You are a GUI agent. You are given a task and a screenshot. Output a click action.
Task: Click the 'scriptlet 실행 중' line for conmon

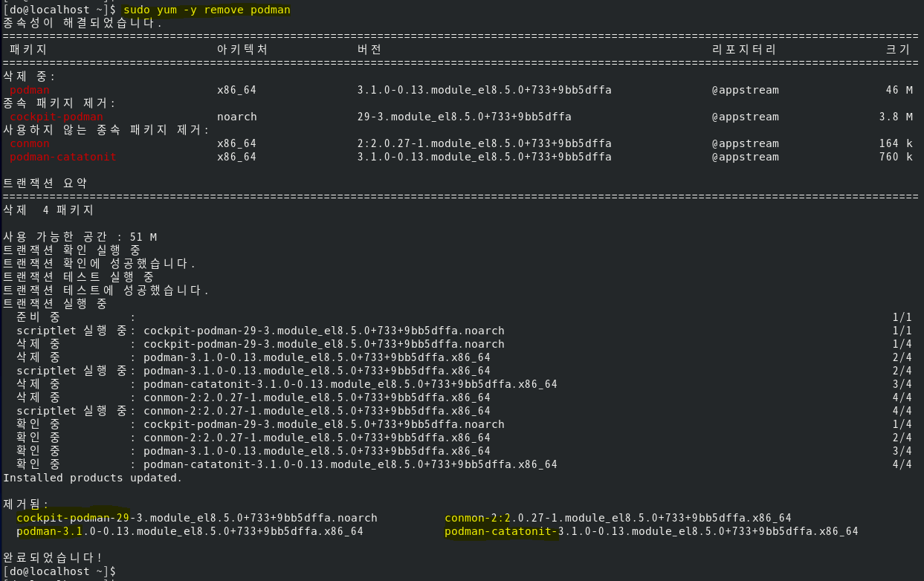point(464,411)
